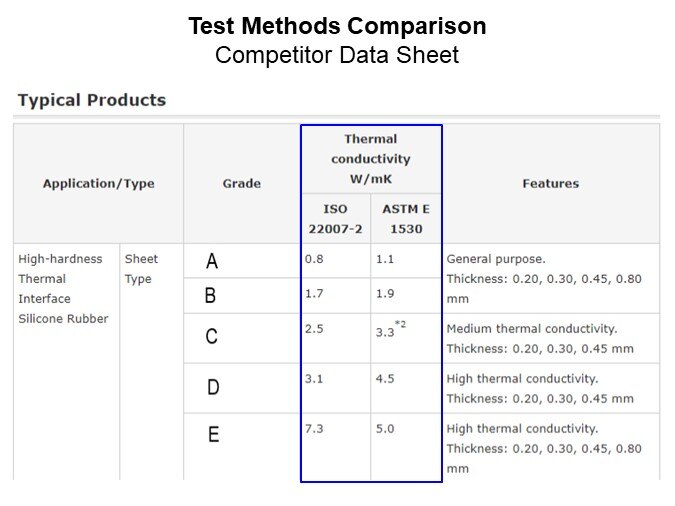Click the "Typical Products" section heading
675x506 pixels.
[92, 100]
